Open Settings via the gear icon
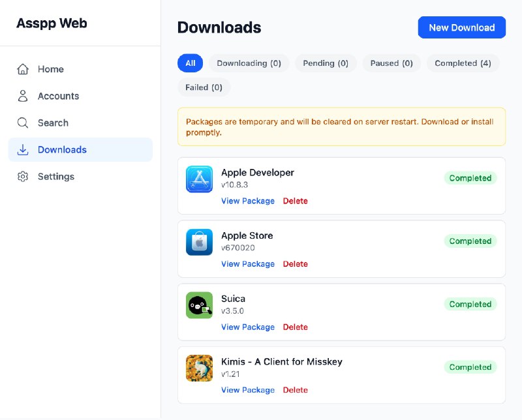The width and height of the screenshot is (522, 420). 22,176
